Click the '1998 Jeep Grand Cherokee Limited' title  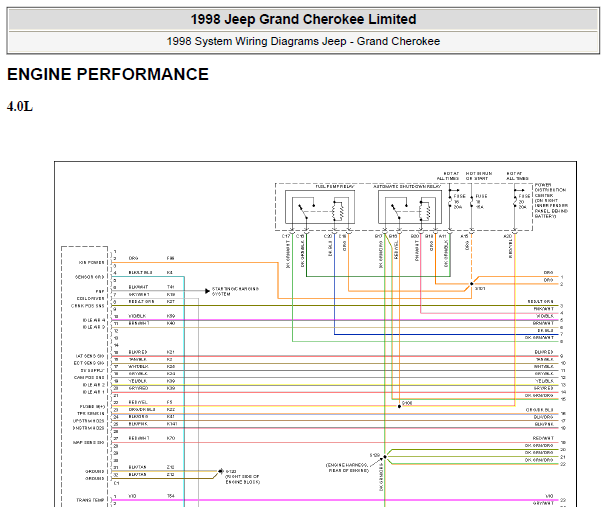(303, 19)
